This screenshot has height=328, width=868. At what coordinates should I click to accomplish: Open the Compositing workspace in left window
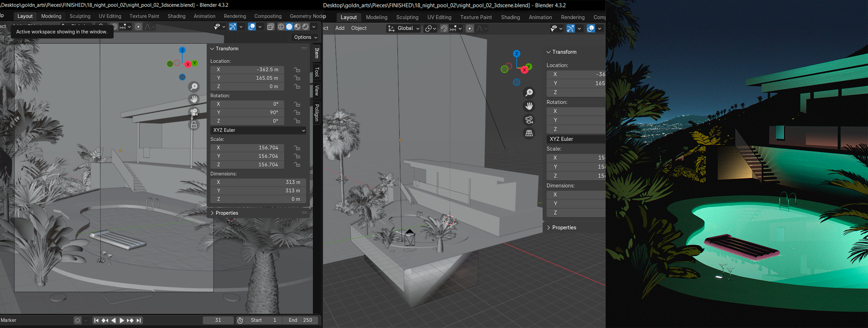(x=268, y=16)
